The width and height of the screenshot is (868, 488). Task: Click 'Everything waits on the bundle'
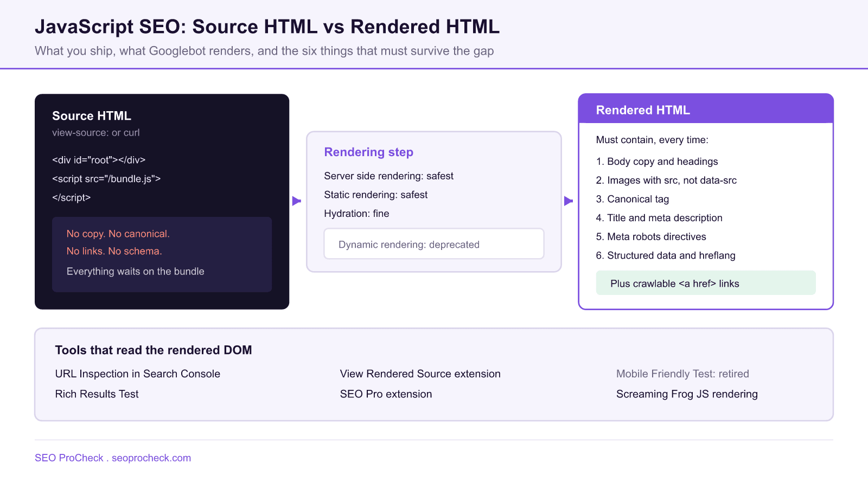[136, 271]
